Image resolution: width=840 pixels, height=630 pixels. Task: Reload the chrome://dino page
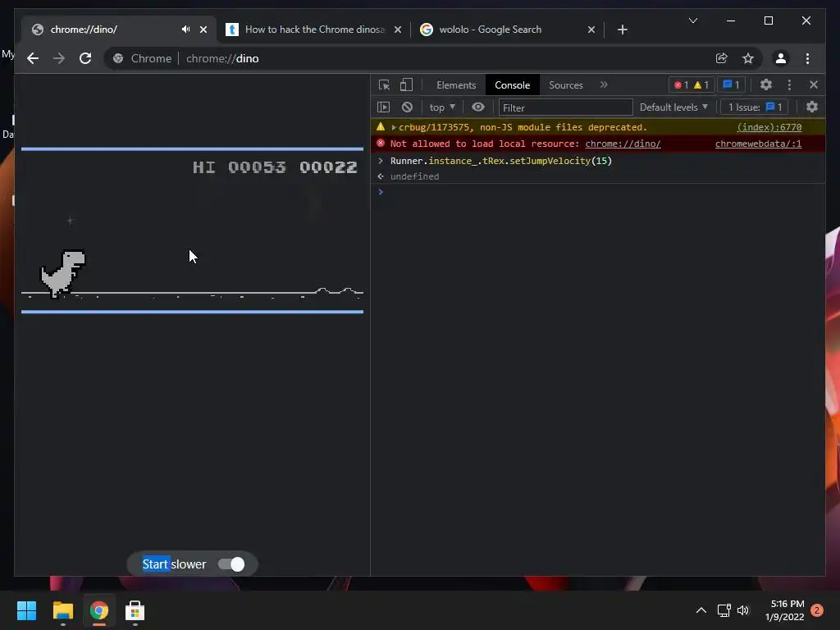85,58
